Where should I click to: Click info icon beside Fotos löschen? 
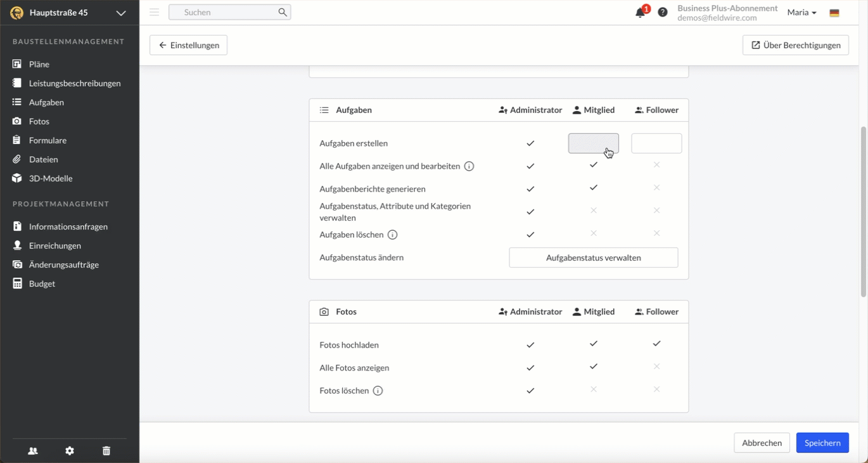point(378,391)
